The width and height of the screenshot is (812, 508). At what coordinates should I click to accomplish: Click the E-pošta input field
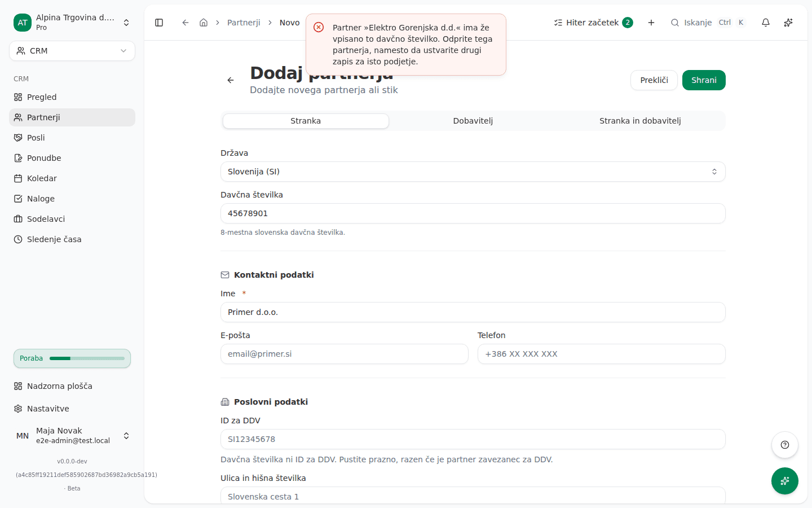[345, 354]
